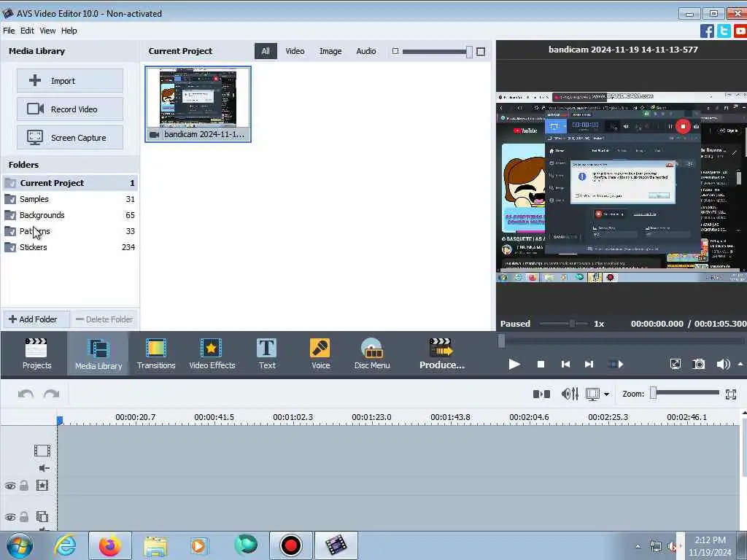Toggle lock on the overlay track

tap(24, 517)
